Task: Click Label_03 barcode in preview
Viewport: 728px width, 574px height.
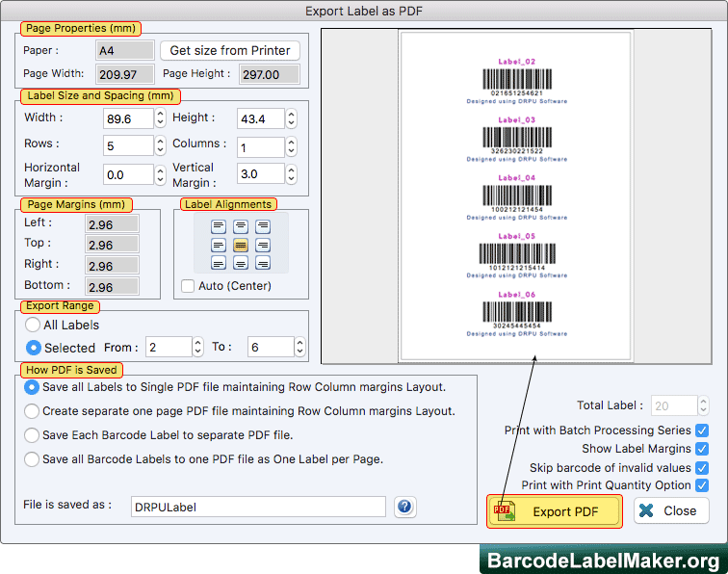Action: coord(517,137)
